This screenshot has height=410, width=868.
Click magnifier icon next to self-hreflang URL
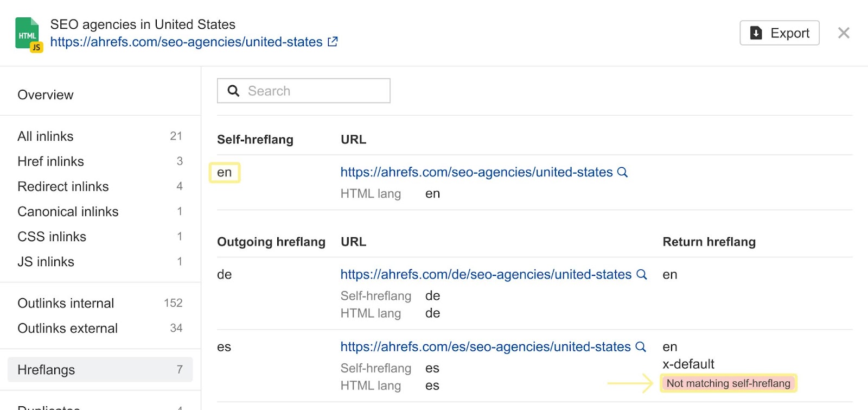(622, 172)
